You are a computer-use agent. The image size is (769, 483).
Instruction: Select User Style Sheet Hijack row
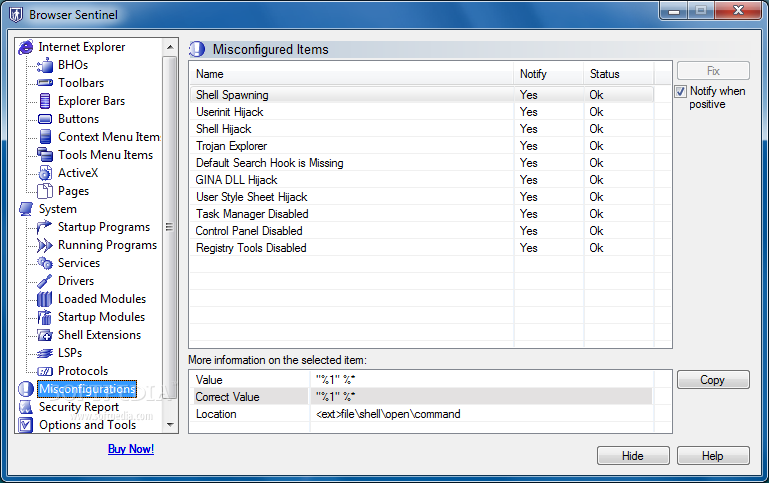422,197
